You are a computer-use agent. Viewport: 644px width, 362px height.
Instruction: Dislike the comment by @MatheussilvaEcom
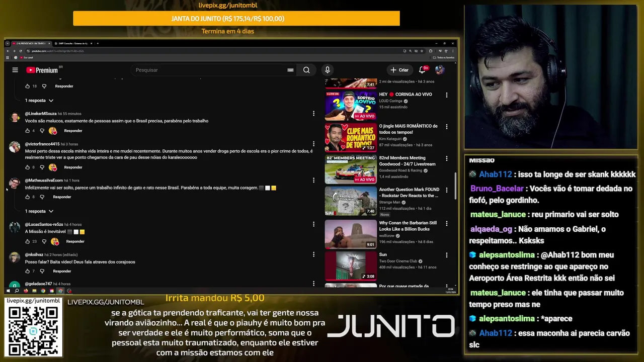[42, 197]
